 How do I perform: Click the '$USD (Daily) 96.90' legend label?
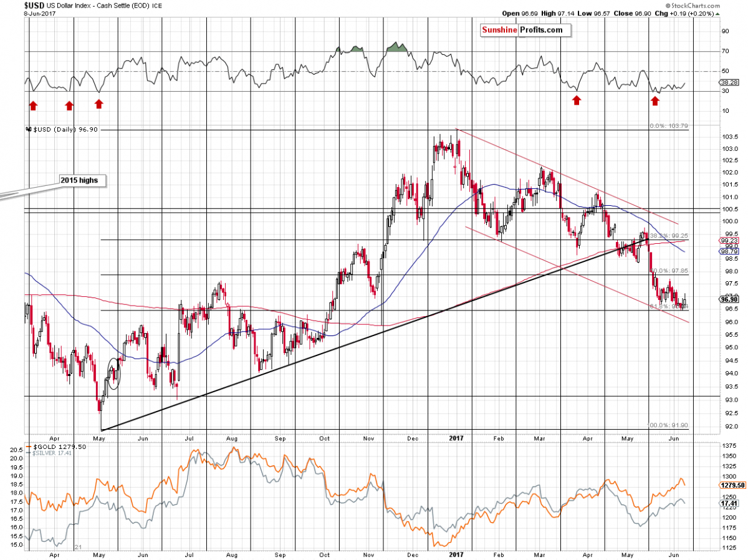(x=59, y=130)
